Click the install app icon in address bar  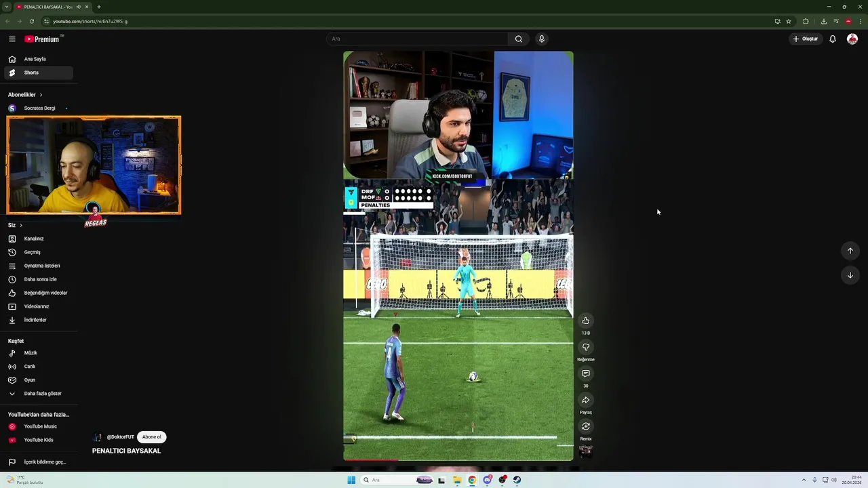pos(777,21)
